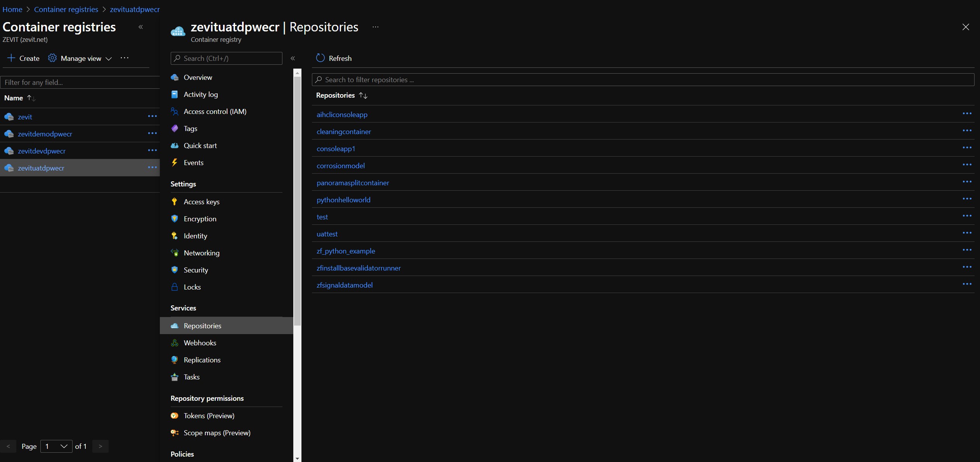
Task: Click the Networking icon
Action: pos(175,253)
